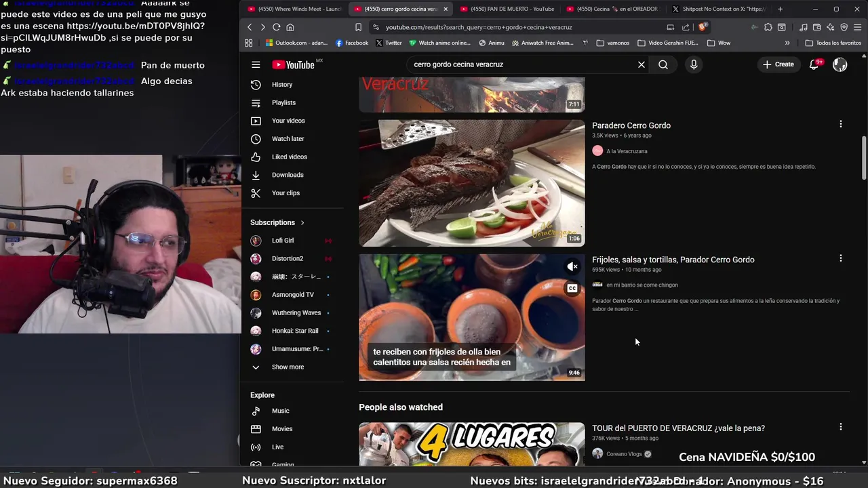Open the Brave Shields lion icon
Viewport: 868px width, 488px height.
(703, 27)
